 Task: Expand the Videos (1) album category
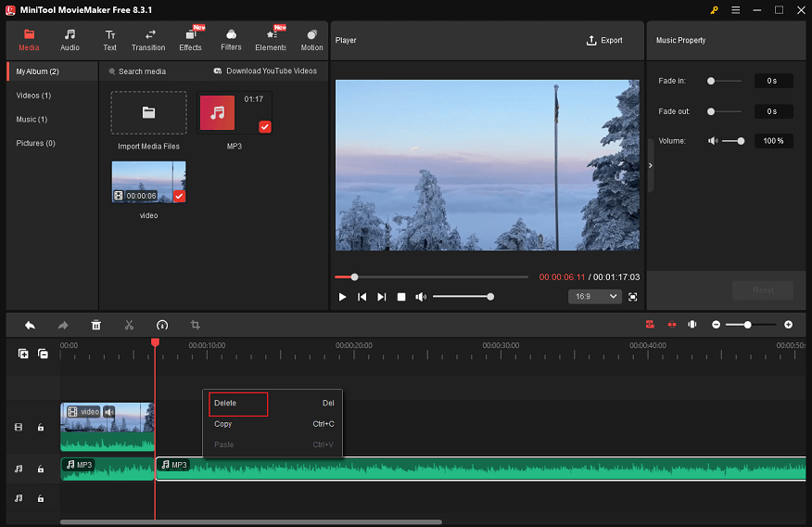tap(33, 96)
